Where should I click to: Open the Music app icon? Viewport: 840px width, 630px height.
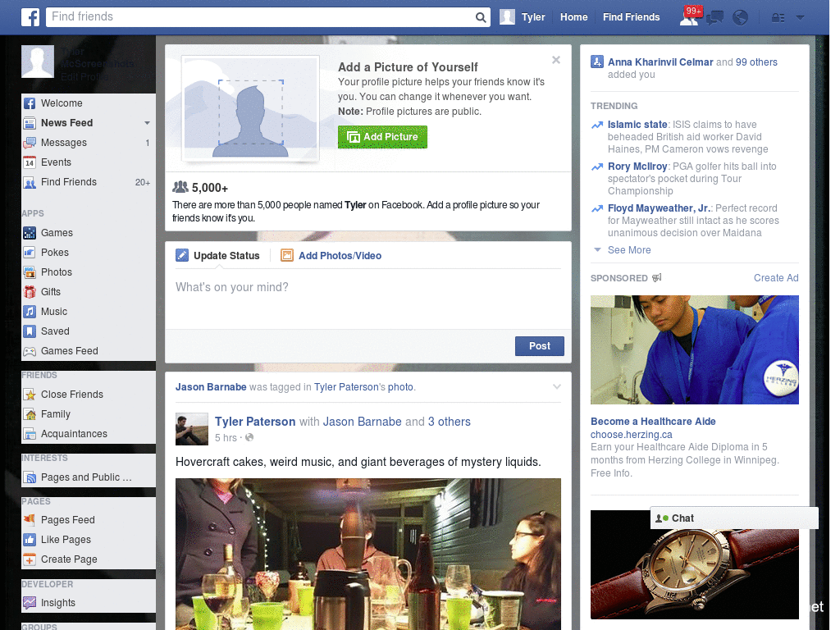coord(30,312)
